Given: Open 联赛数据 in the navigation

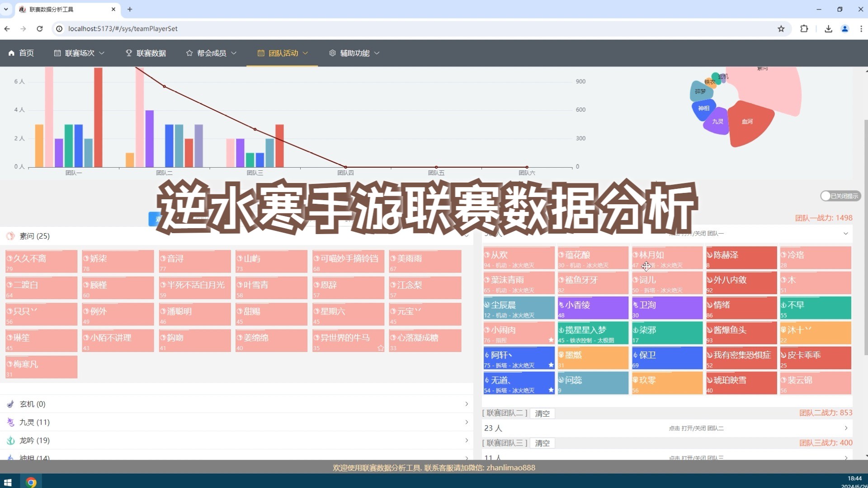Looking at the screenshot, I should (146, 53).
